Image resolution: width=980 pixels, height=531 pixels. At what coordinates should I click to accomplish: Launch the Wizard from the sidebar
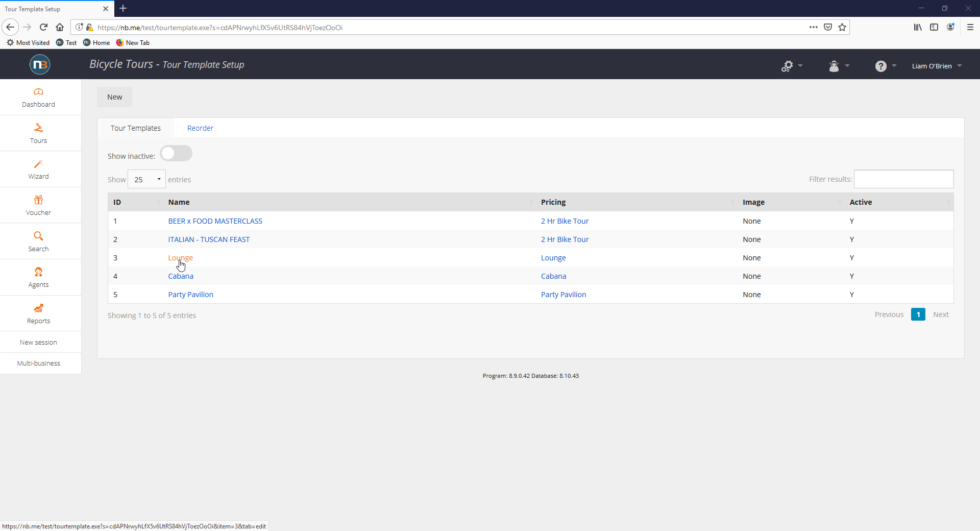click(x=38, y=170)
